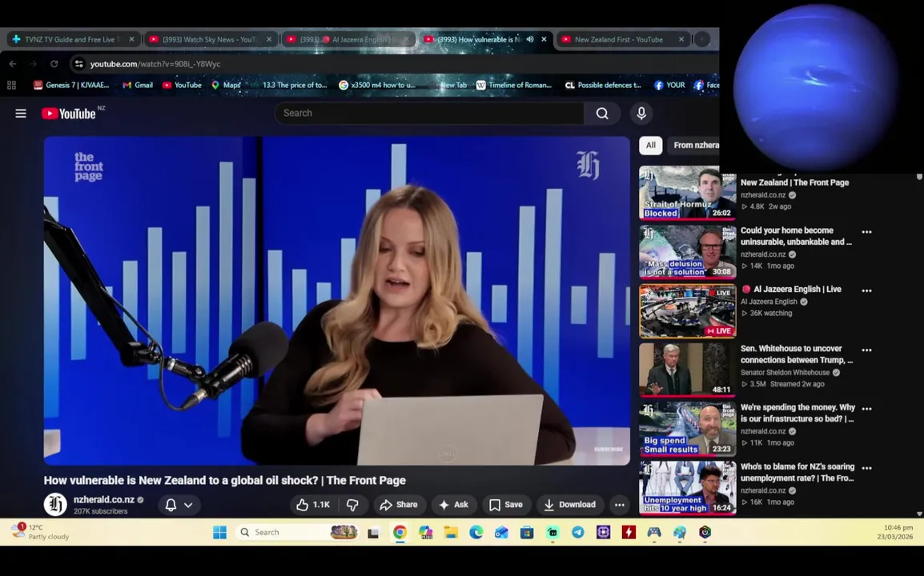The width and height of the screenshot is (924, 576).
Task: Click the Ask button
Action: click(x=454, y=505)
